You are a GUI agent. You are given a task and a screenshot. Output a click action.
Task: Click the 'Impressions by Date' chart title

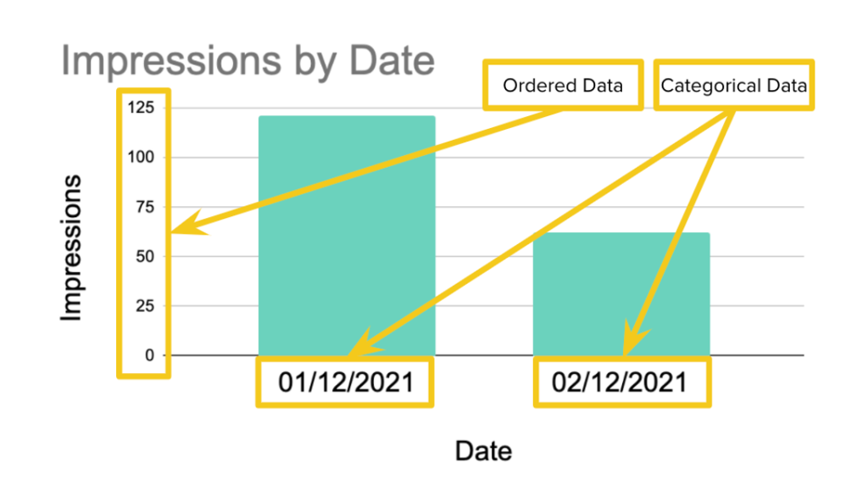click(248, 60)
